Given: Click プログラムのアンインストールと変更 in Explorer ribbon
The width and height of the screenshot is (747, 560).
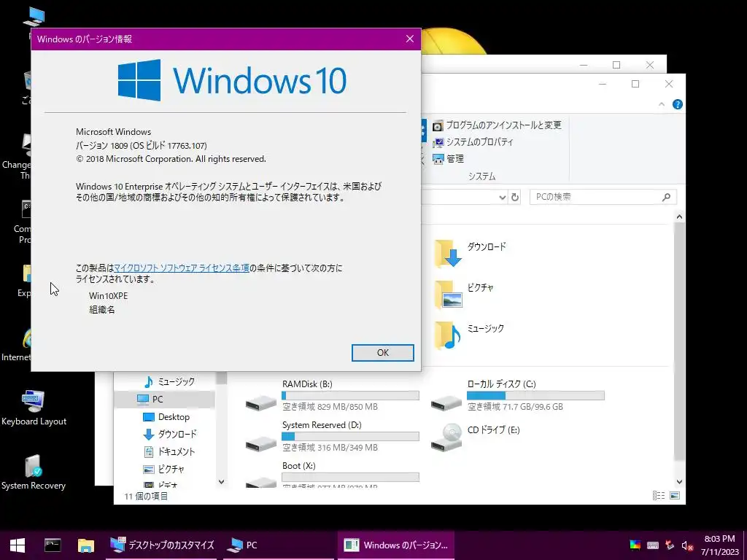Looking at the screenshot, I should 497,125.
